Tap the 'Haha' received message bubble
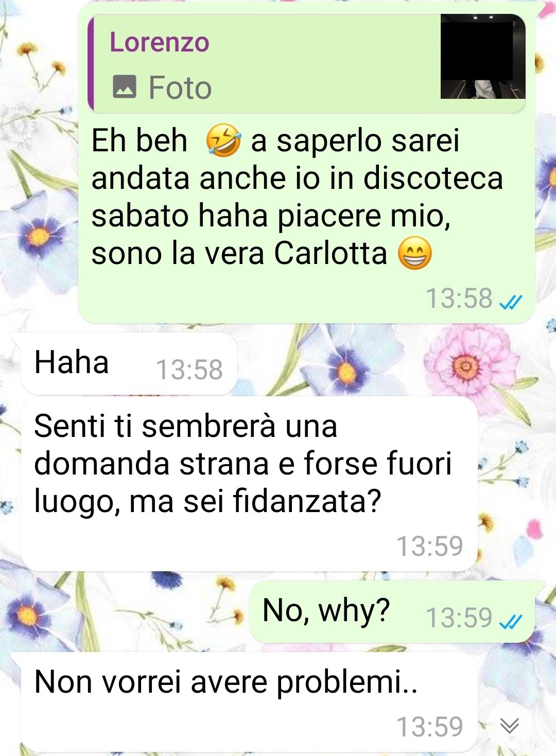The image size is (556, 756). (129, 364)
